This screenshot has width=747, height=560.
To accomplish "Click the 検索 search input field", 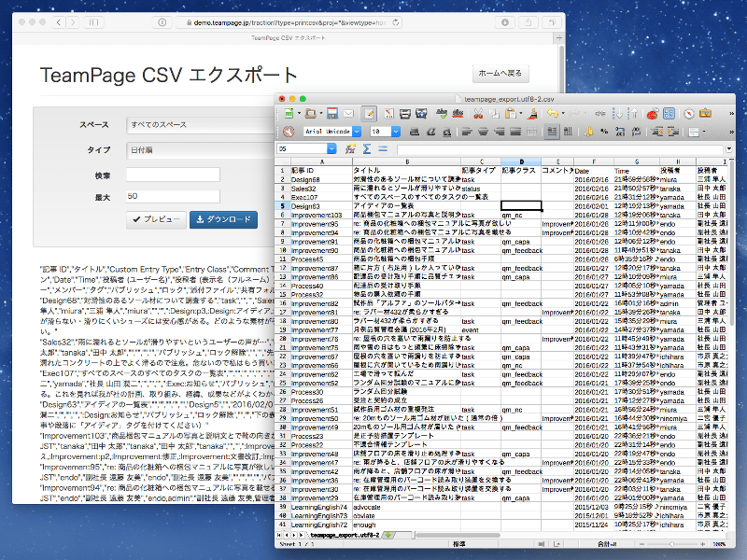I will pyautogui.click(x=173, y=175).
